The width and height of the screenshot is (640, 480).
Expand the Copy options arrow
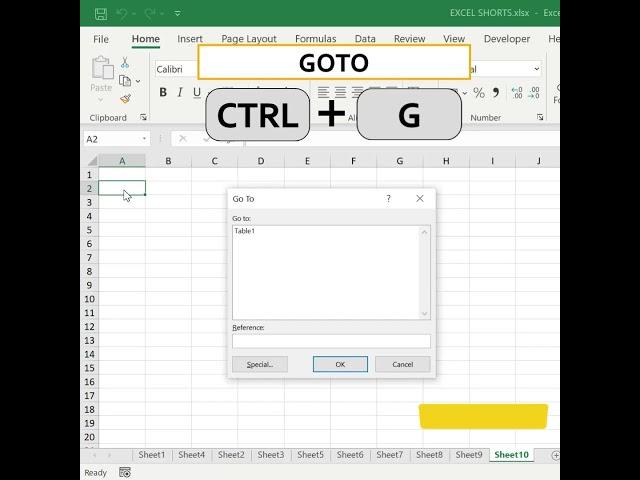[138, 81]
